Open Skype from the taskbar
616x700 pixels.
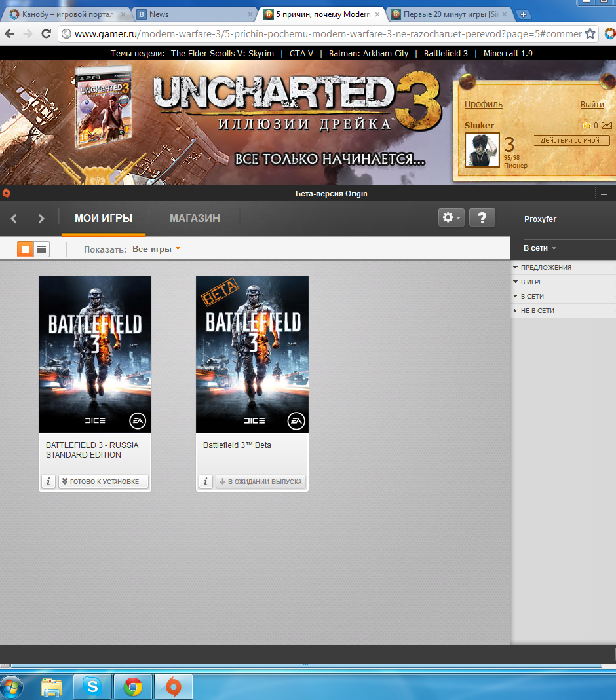point(92,687)
